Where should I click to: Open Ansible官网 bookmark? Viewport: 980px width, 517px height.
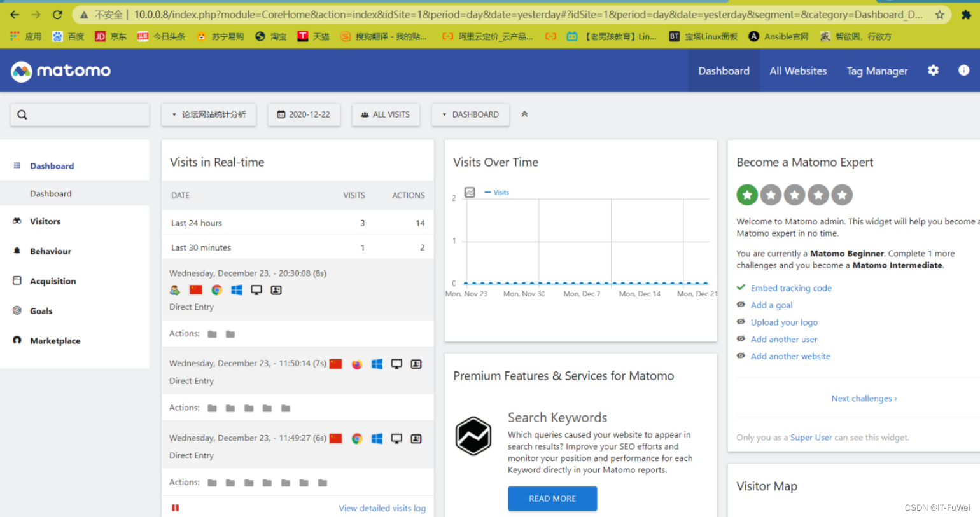tap(779, 36)
